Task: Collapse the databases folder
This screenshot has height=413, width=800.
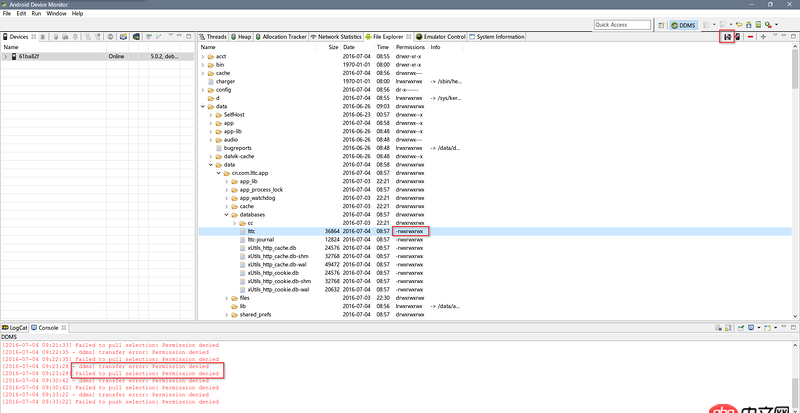Action: point(226,213)
